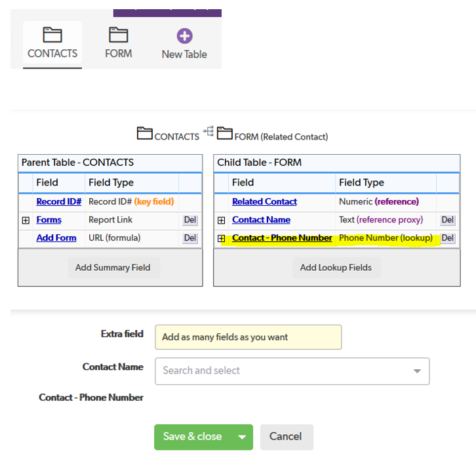Click the relationship diagram icon between tables
The width and height of the screenshot is (476, 461).
208,132
